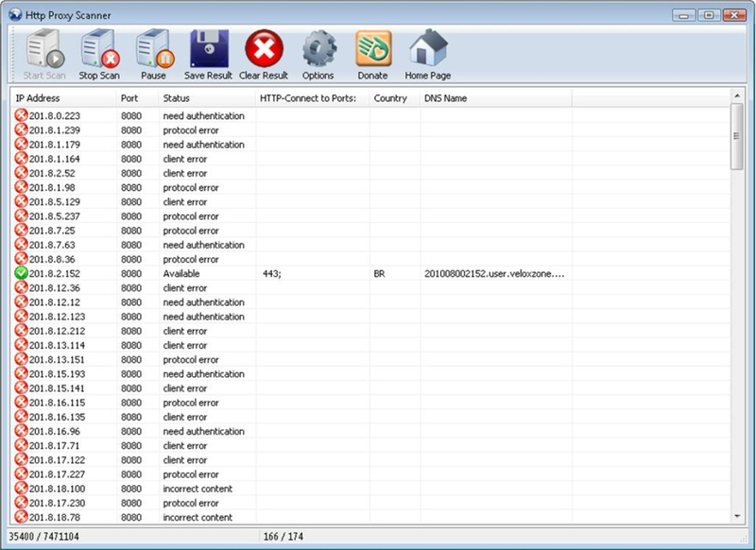Image resolution: width=756 pixels, height=550 pixels.
Task: Select the row with IP 201.8.16.135
Action: (370, 417)
